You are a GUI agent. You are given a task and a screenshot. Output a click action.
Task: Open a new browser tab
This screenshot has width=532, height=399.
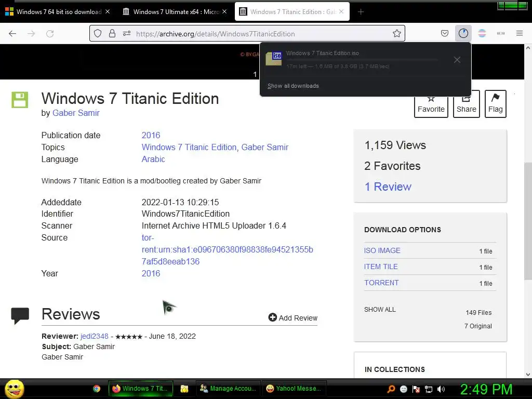(361, 12)
